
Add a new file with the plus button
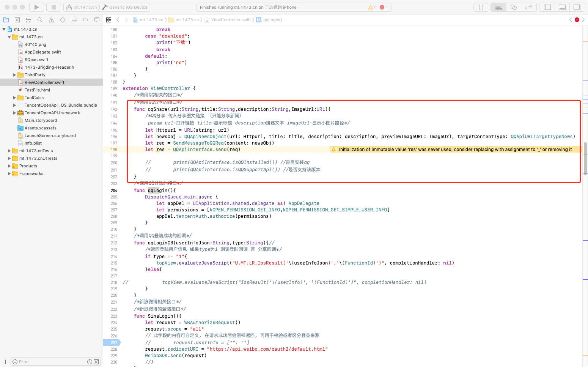5,362
